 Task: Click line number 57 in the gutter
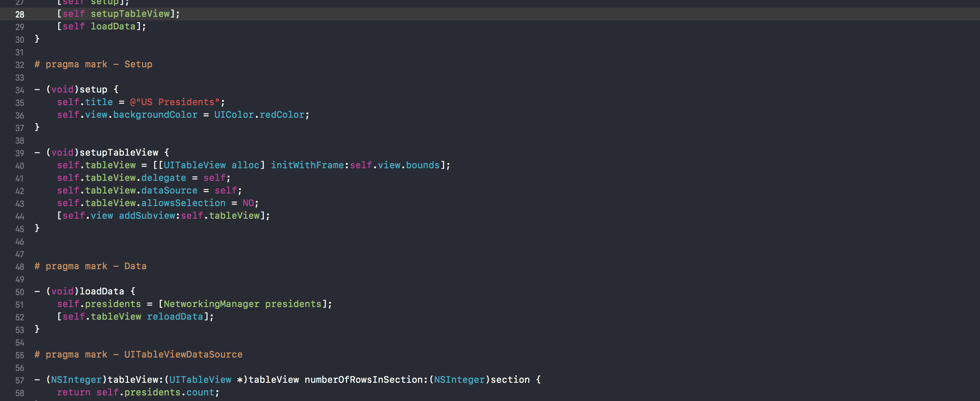(x=20, y=380)
